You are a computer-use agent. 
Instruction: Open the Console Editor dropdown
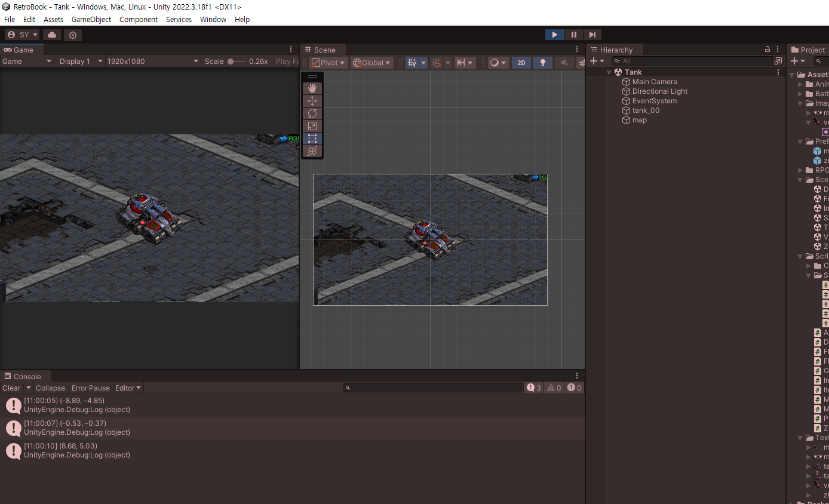pos(128,388)
